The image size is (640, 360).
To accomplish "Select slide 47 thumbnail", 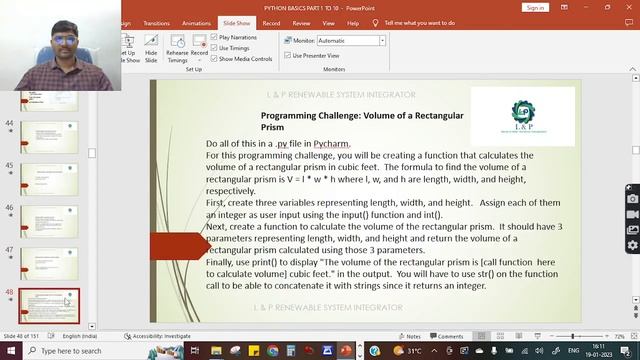I will tap(49, 264).
